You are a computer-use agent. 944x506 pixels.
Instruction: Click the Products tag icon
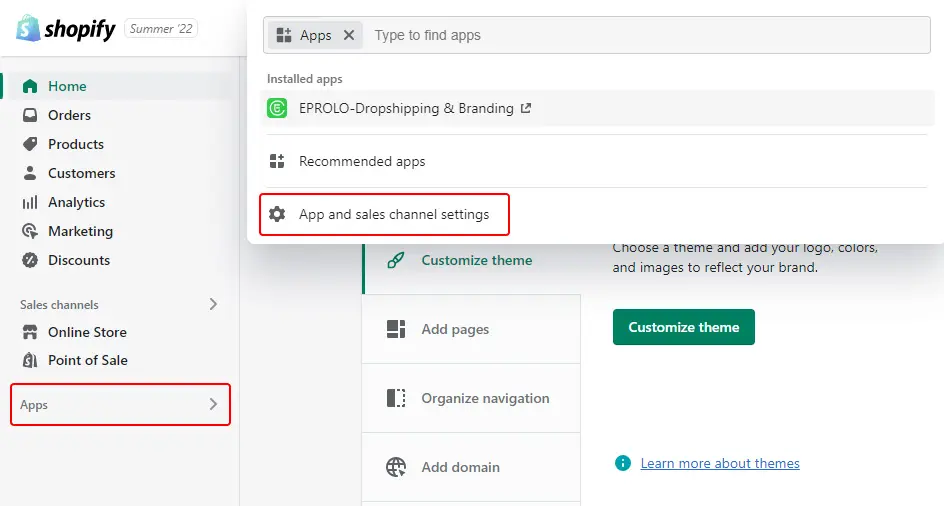pos(30,144)
